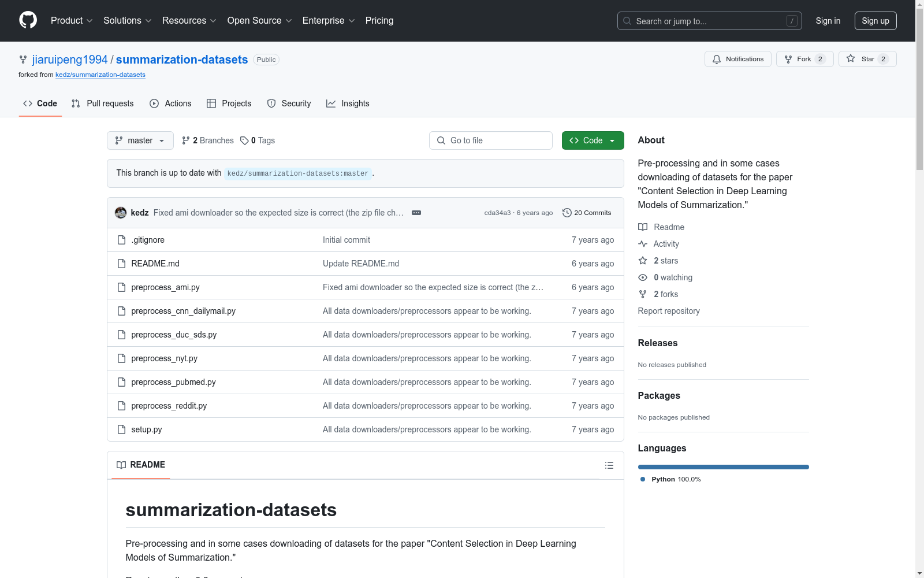Image resolution: width=924 pixels, height=578 pixels.
Task: Click the file icon beside README.md
Action: click(x=121, y=264)
